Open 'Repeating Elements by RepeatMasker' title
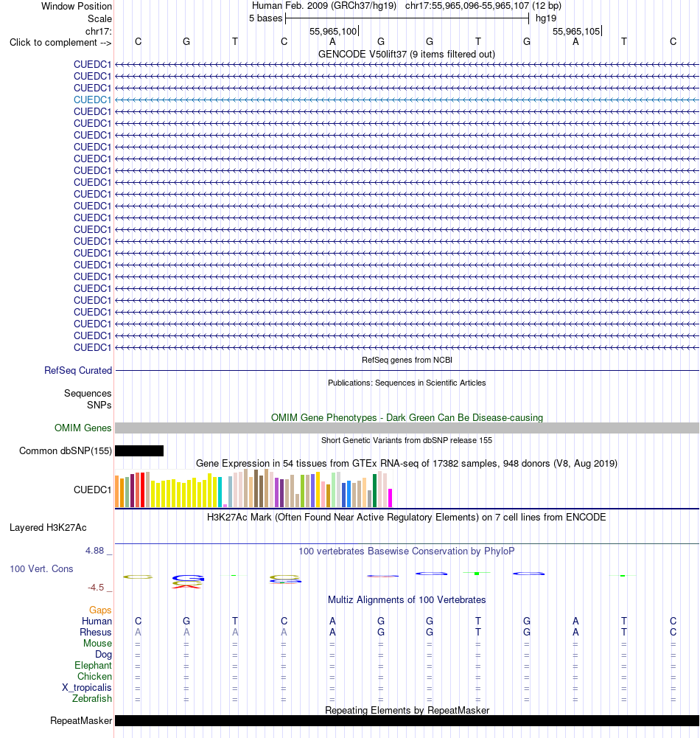Viewport: 700px width, 738px height. click(x=407, y=710)
